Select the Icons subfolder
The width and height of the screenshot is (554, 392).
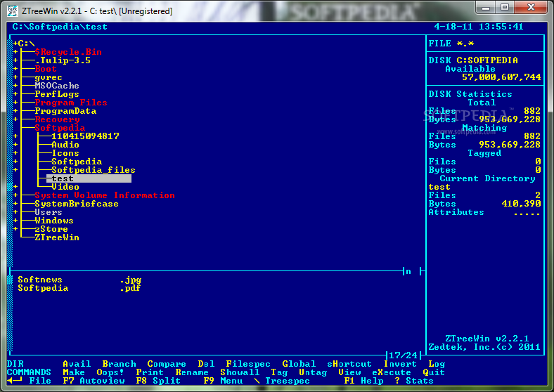coord(65,153)
